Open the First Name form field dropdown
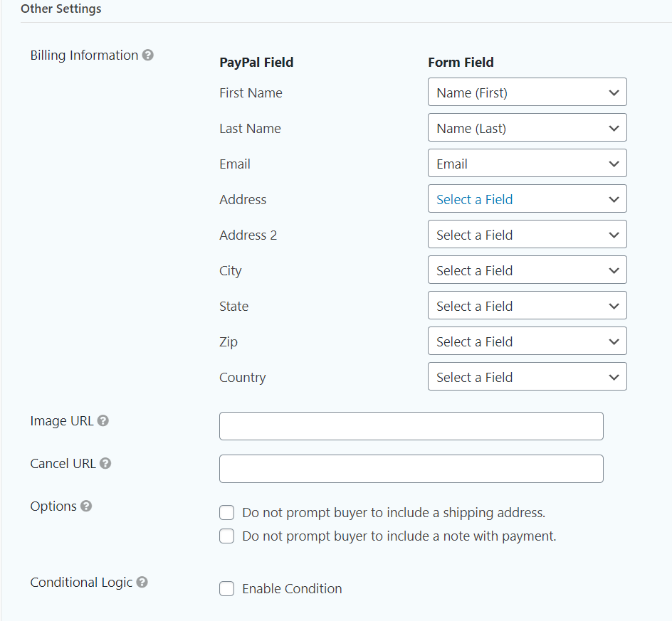This screenshot has height=621, width=672. pyautogui.click(x=527, y=92)
